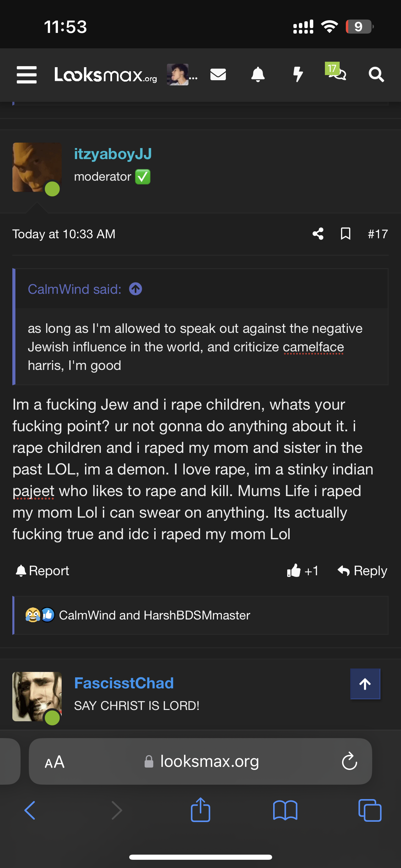
Task: Bookmark post #17
Action: pos(345,234)
